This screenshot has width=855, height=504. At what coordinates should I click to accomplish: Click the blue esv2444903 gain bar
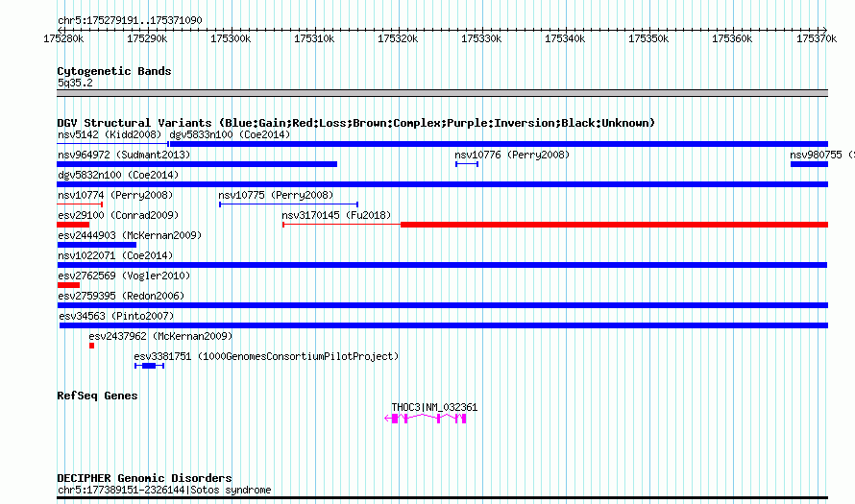96,245
